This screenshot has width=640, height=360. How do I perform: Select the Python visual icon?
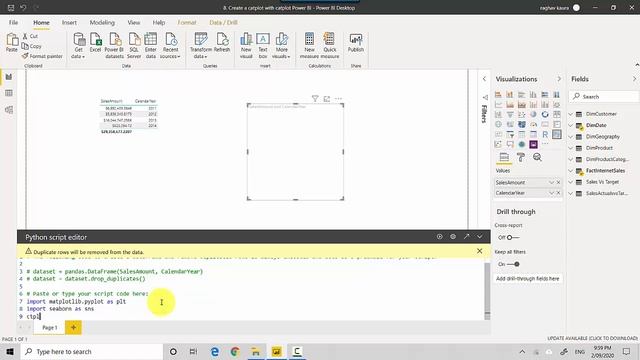pos(557,134)
